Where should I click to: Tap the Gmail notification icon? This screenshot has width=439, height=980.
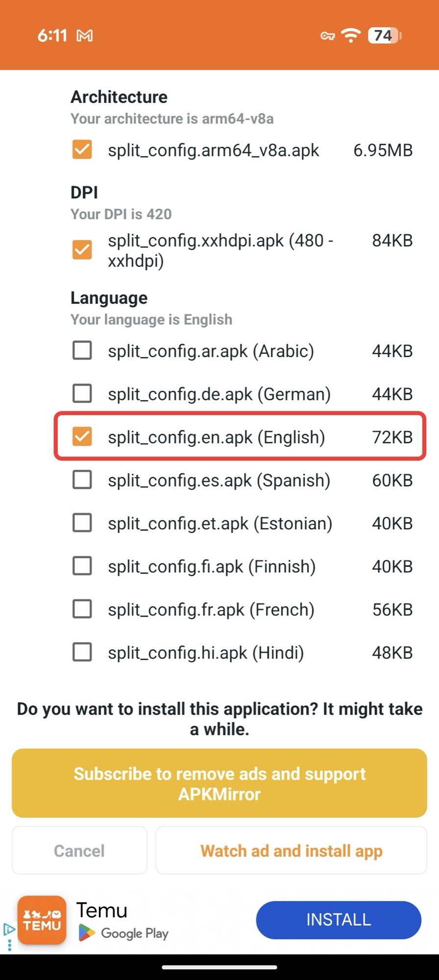pos(85,36)
